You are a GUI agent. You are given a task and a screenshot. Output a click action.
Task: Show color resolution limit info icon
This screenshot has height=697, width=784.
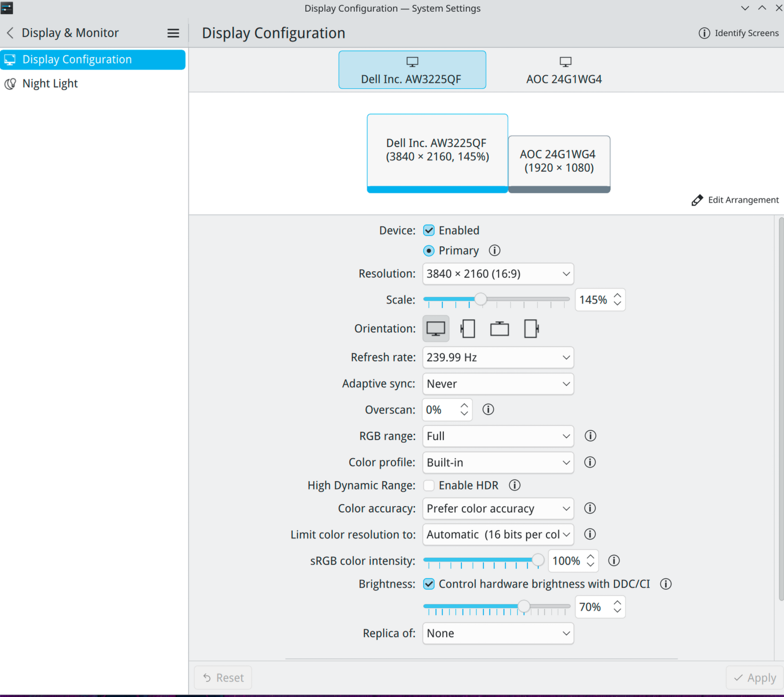(x=590, y=534)
